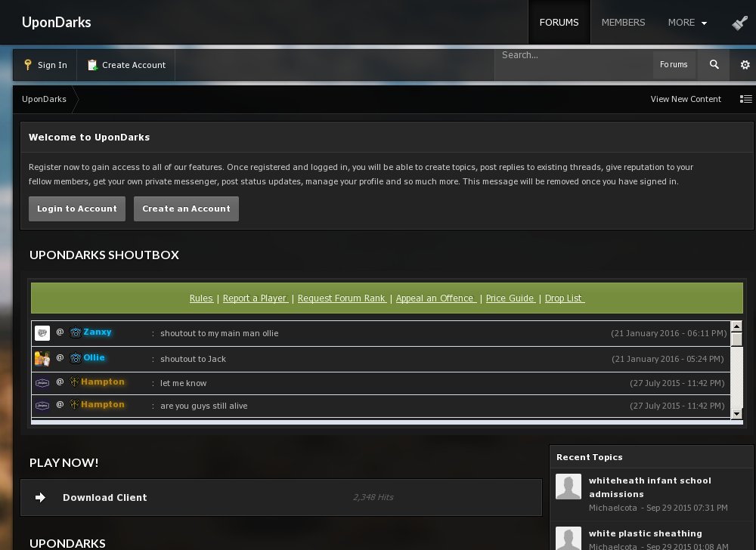The height and width of the screenshot is (550, 756).
Task: Select the FORUMS tab
Action: click(559, 23)
